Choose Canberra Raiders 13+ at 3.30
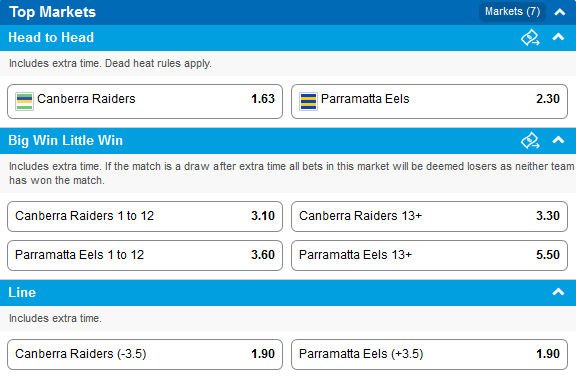576x377 pixels. [429, 216]
